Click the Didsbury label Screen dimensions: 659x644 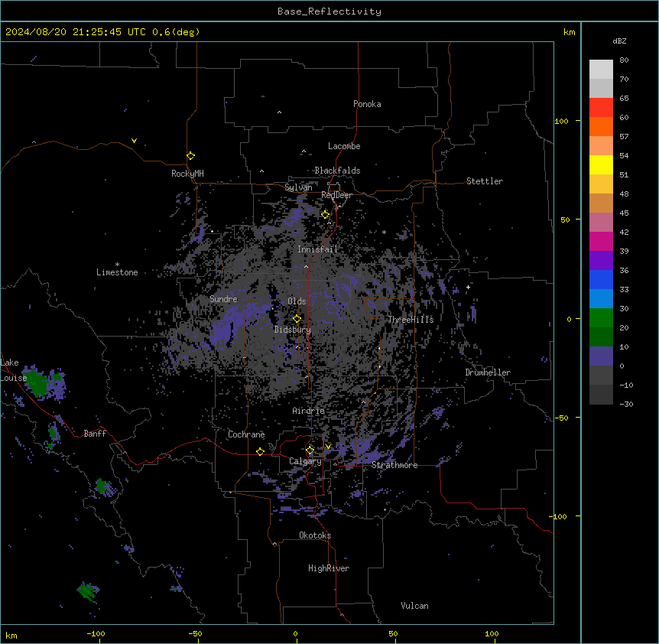(293, 330)
